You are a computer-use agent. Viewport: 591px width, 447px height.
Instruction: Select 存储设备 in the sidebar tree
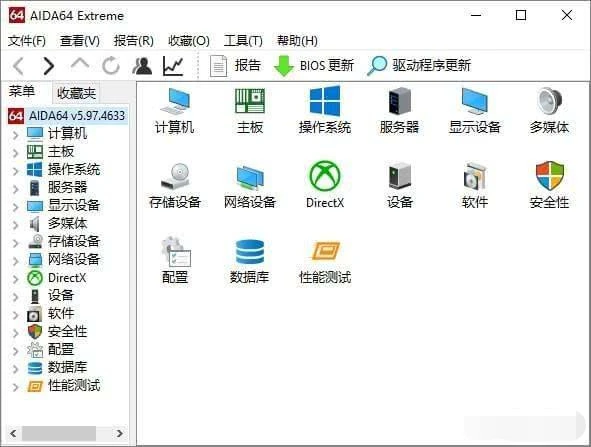[x=74, y=241]
